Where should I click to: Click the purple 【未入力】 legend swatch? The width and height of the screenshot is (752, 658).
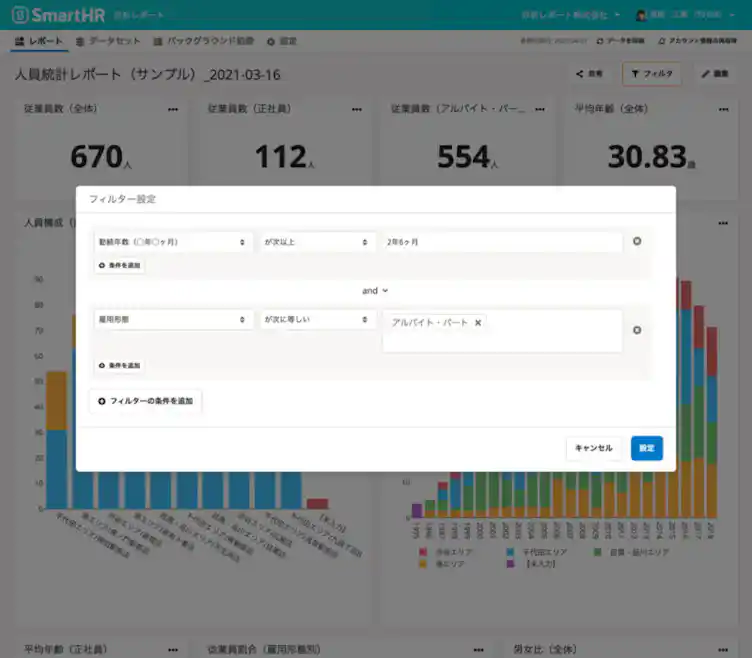click(x=510, y=564)
